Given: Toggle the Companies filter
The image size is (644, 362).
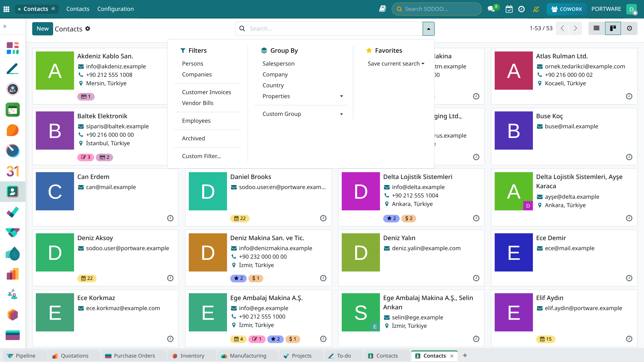Looking at the screenshot, I should tap(197, 74).
